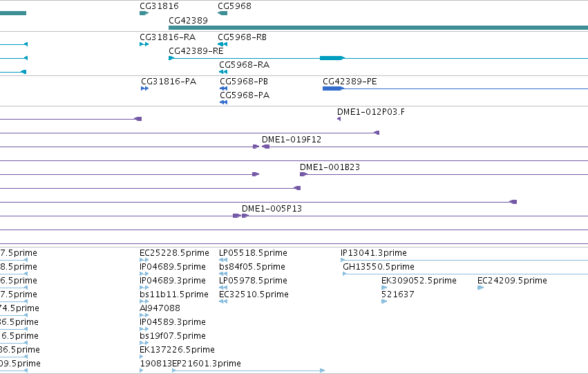Click the long CG42389 gene bar
Viewport: 588px width, 374px height.
click(379, 28)
